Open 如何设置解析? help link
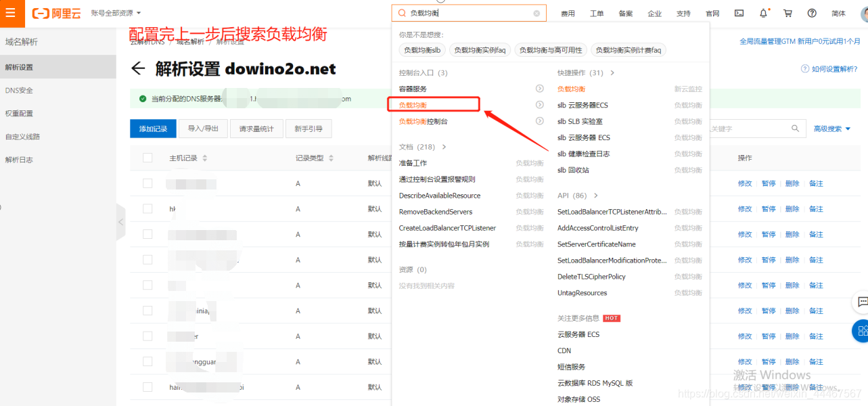 pos(829,69)
